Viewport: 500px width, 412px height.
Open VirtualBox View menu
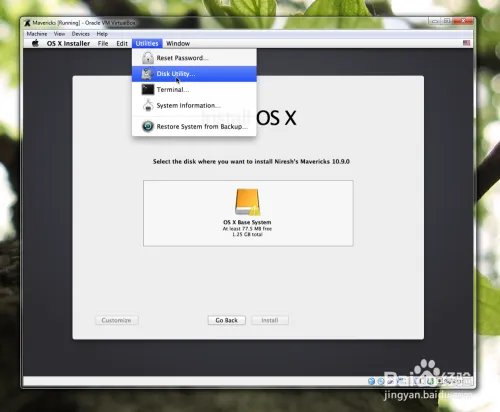(59, 34)
